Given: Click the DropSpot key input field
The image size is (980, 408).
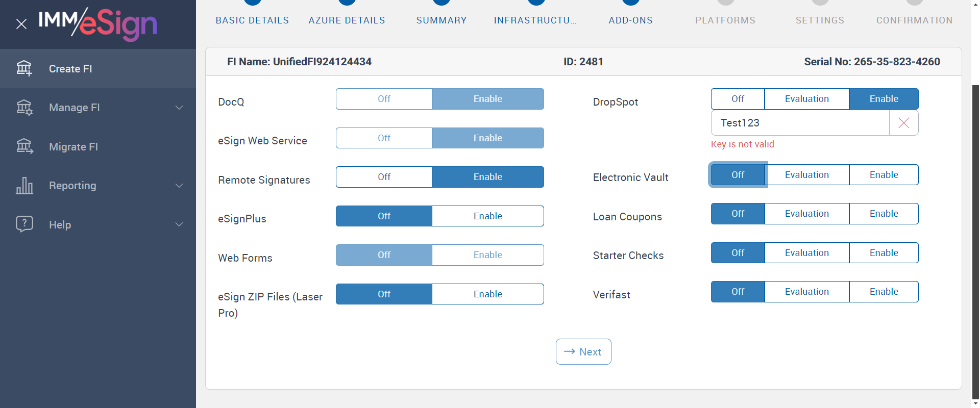Looking at the screenshot, I should 800,123.
